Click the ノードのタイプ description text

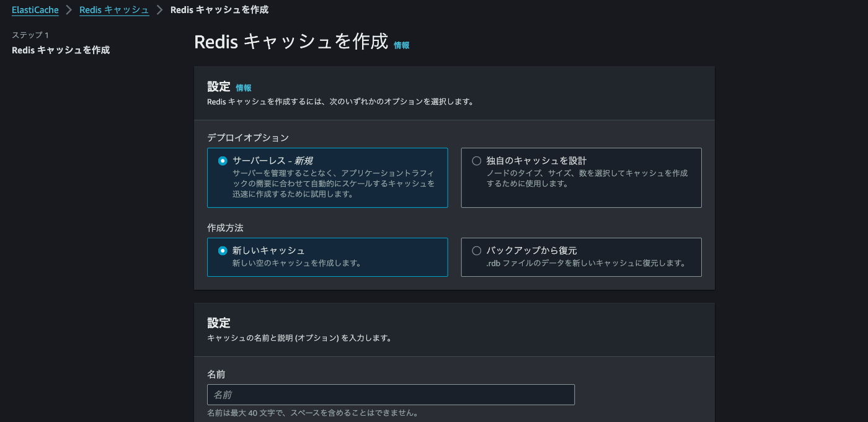pyautogui.click(x=587, y=179)
